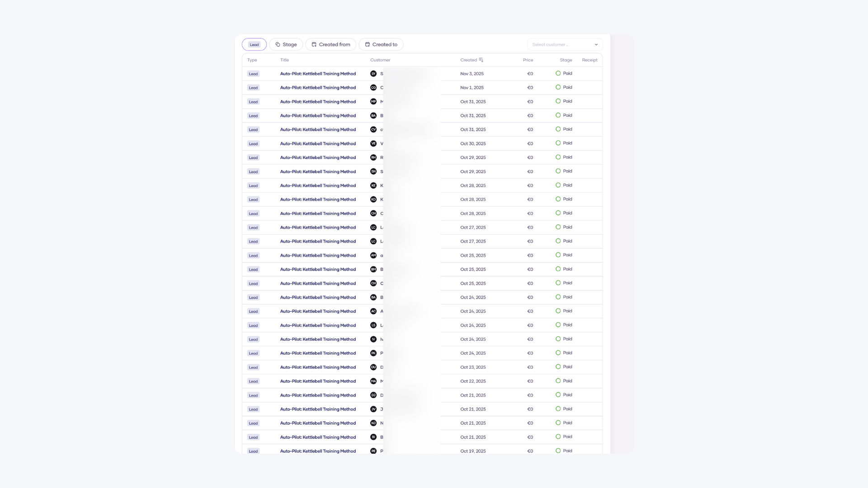The height and width of the screenshot is (488, 868).
Task: Expand the Select customer chevron arrow
Action: (596, 45)
